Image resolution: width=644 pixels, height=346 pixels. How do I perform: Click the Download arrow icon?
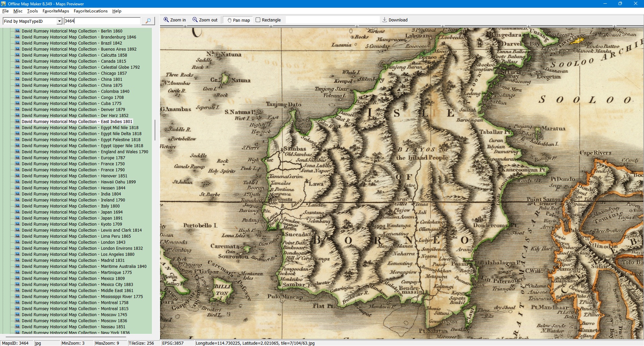[385, 20]
